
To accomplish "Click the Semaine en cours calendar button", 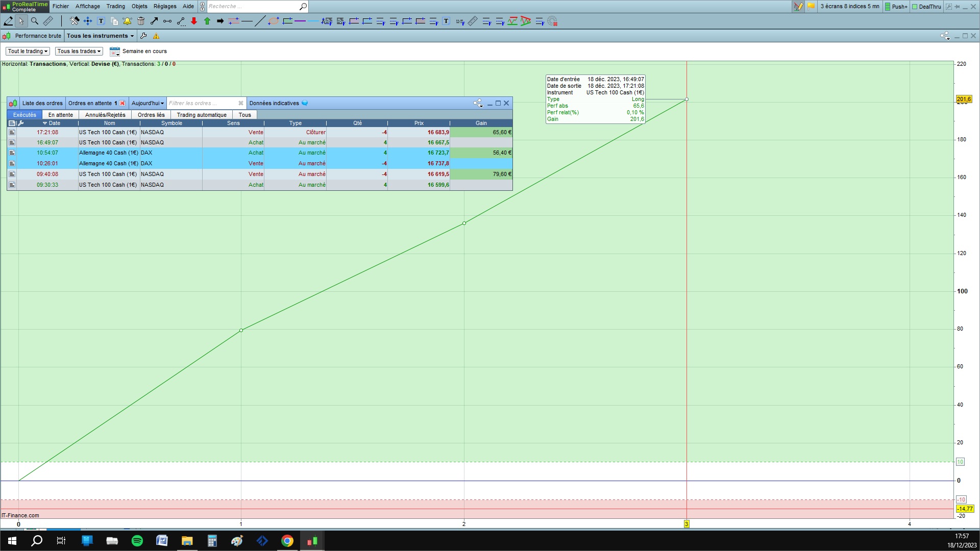I will 115,51.
